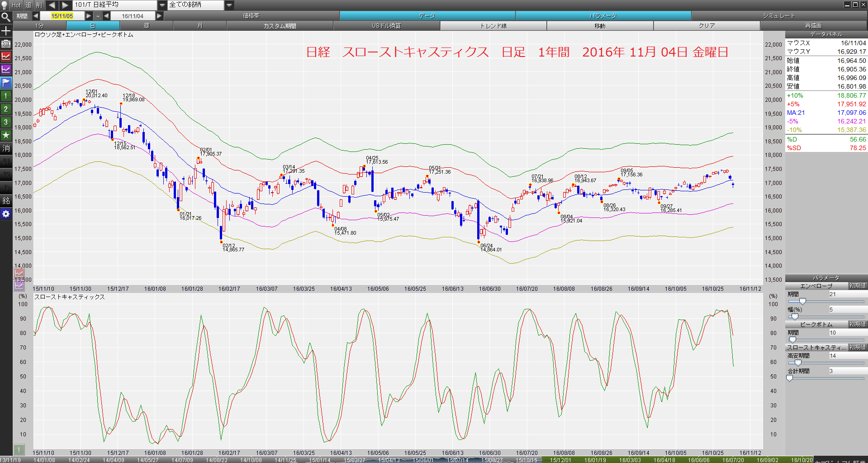Switch to the データ tab
Viewport: 868px width, 463px height.
point(427,16)
